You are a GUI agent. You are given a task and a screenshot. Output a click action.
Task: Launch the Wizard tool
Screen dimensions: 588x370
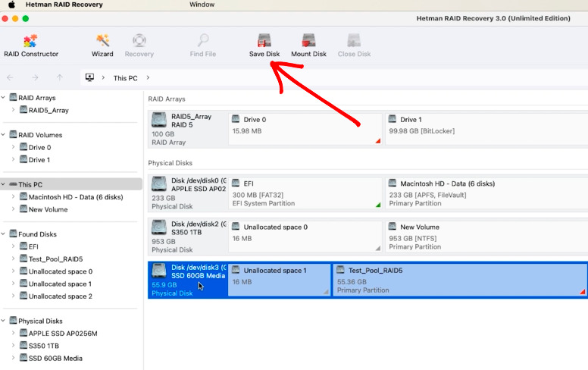tap(102, 45)
